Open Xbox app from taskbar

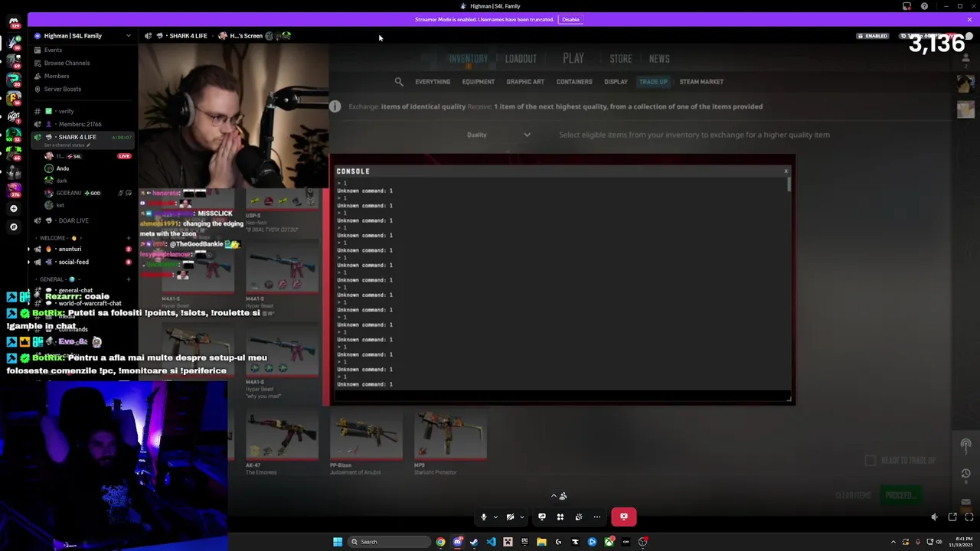[609, 542]
